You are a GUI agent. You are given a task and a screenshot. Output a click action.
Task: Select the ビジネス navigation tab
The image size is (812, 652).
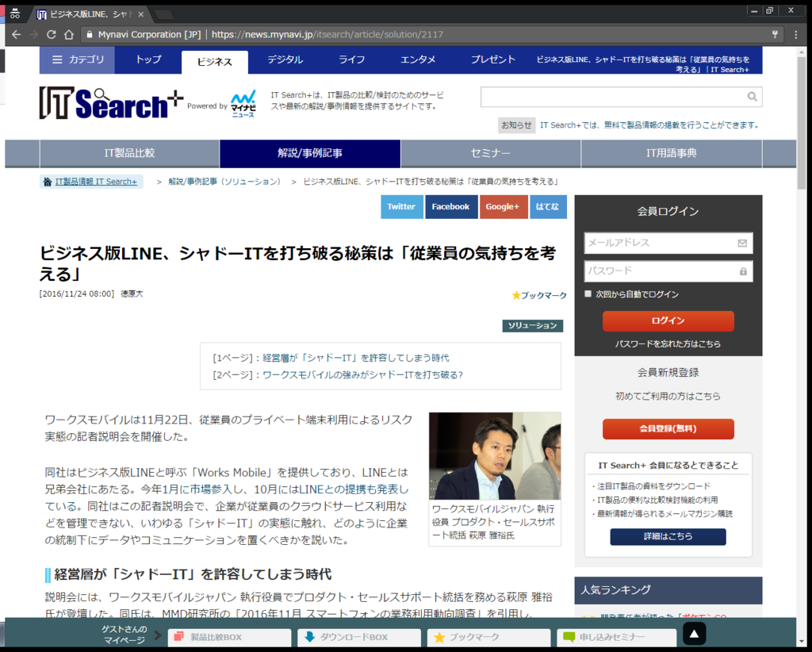tap(214, 62)
